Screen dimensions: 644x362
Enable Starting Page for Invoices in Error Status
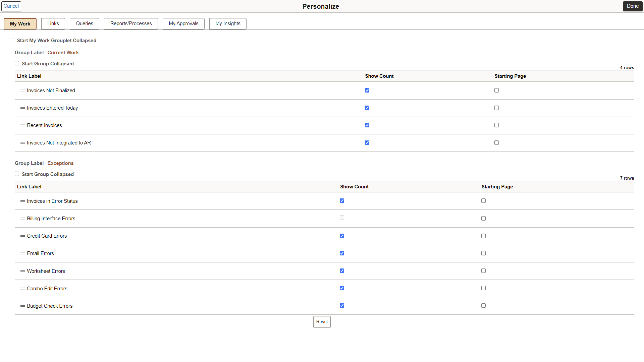coord(483,201)
